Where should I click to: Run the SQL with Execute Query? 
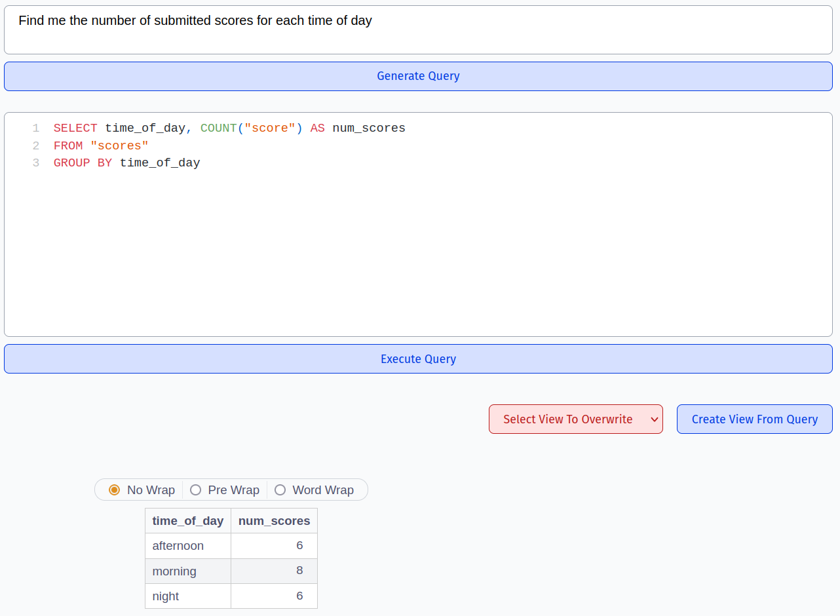418,359
